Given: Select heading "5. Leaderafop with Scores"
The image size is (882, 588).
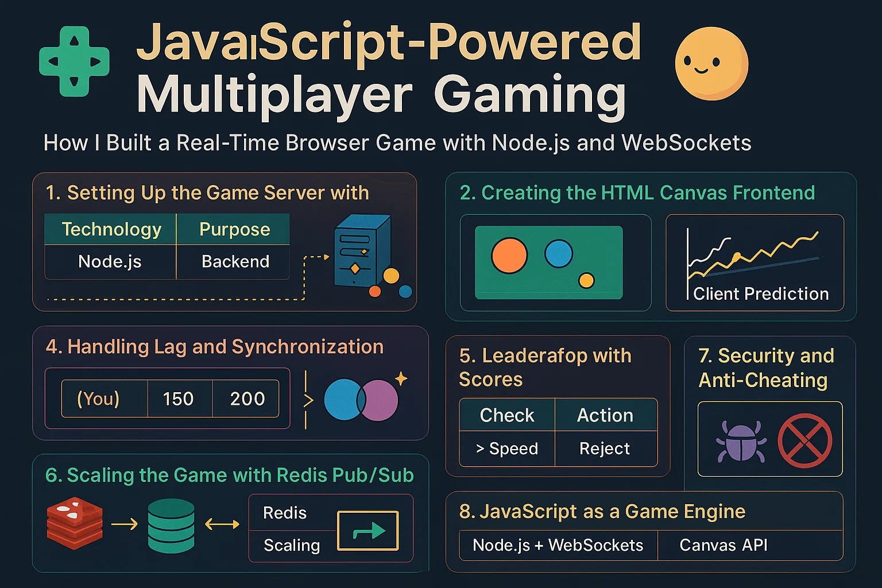Looking at the screenshot, I should pyautogui.click(x=545, y=367).
